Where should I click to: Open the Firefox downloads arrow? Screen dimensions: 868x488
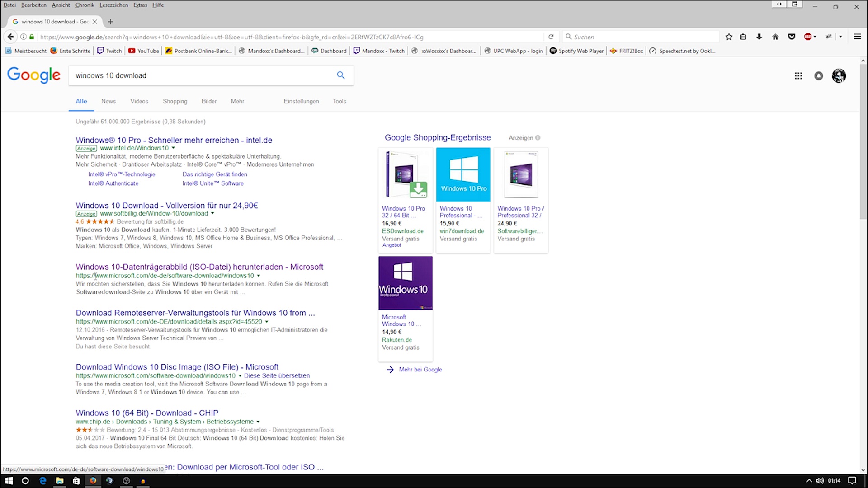759,37
